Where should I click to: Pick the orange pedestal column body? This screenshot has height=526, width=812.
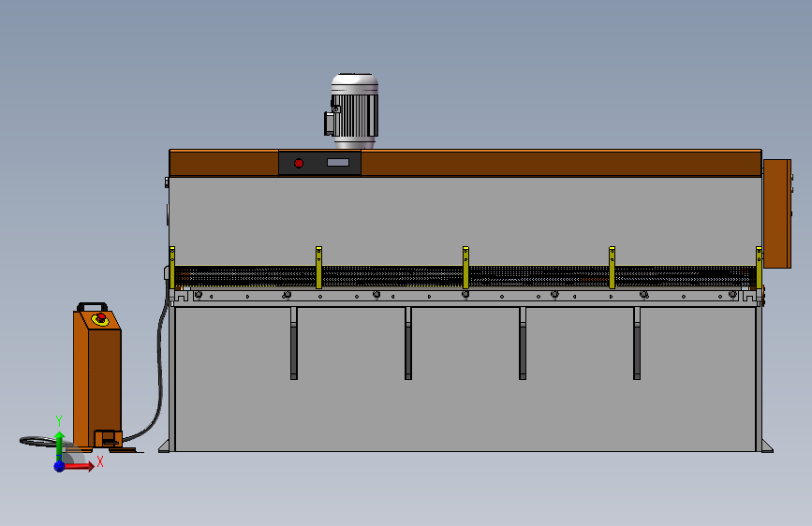(x=96, y=381)
